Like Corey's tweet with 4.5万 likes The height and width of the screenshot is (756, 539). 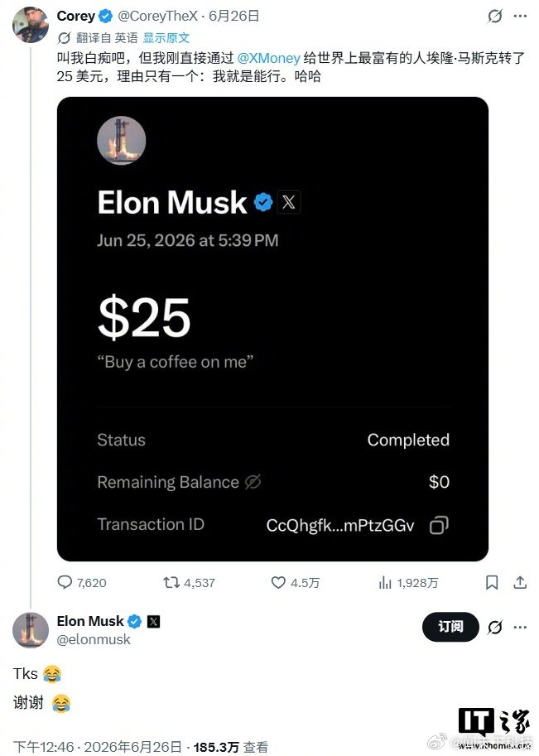278,582
